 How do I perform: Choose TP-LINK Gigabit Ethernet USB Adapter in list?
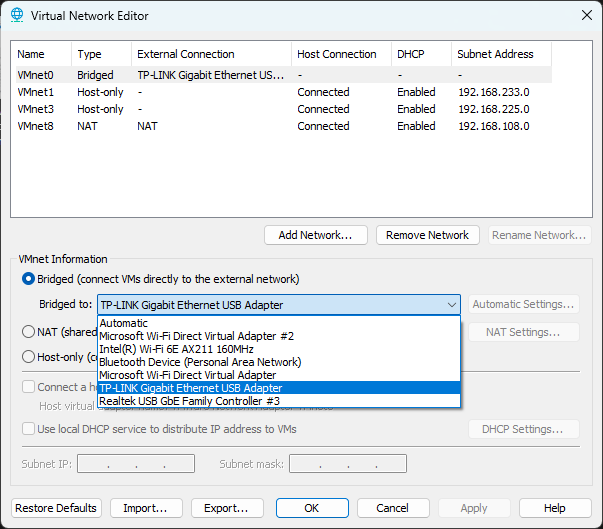point(279,388)
